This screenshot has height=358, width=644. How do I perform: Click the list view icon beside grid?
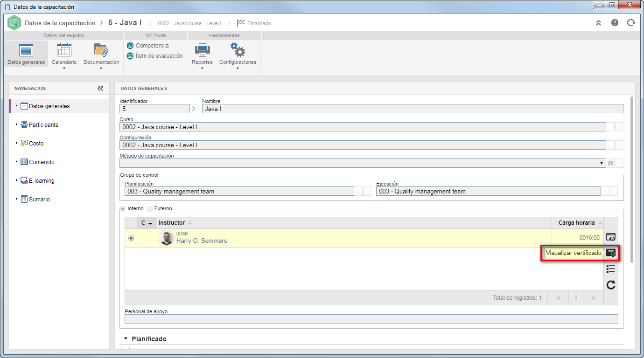coord(611,269)
